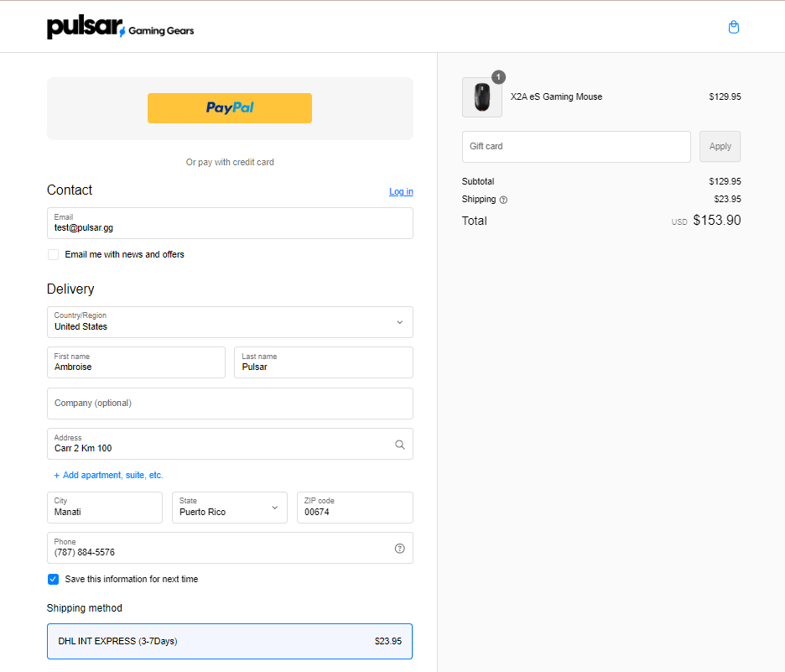
Task: Click the $153.90 total amount
Action: click(x=716, y=221)
